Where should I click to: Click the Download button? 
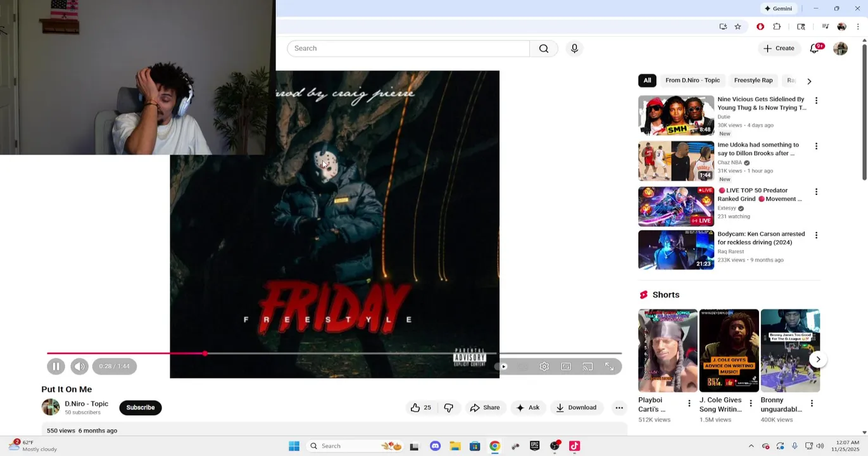click(x=576, y=408)
